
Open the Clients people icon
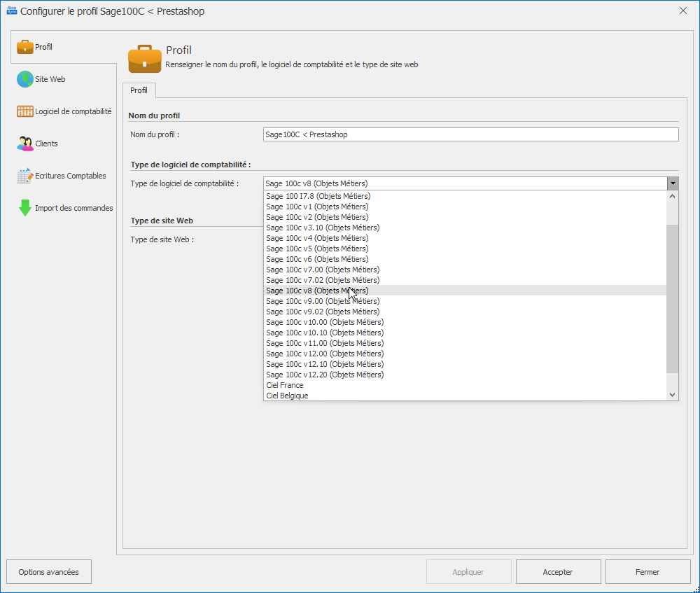point(25,144)
